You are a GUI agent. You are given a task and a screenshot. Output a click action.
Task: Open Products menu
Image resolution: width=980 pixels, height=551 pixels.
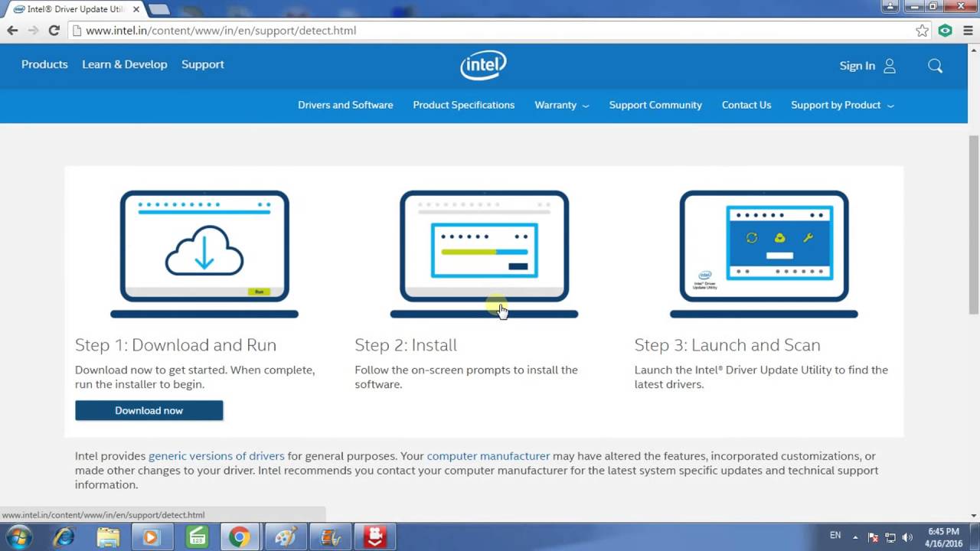coord(44,64)
